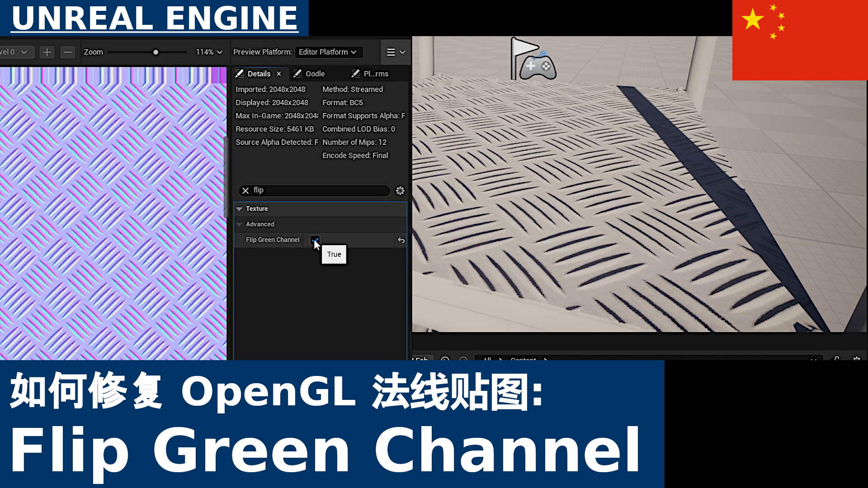Viewport: 868px width, 488px height.
Task: Reset Flip Green Channel to default
Action: point(401,240)
